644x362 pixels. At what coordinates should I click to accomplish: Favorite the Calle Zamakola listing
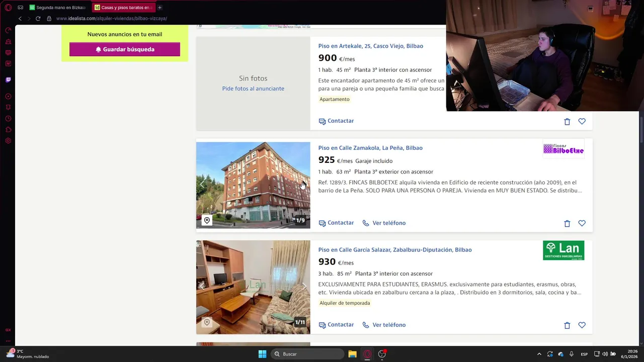coord(582,223)
